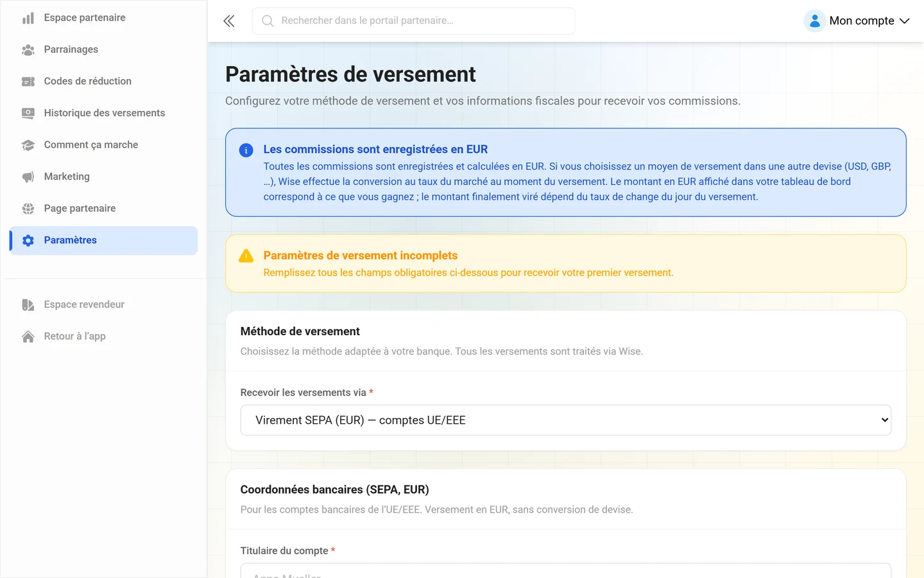This screenshot has width=924, height=578.
Task: Switch to Espace revendeur
Action: (x=104, y=304)
